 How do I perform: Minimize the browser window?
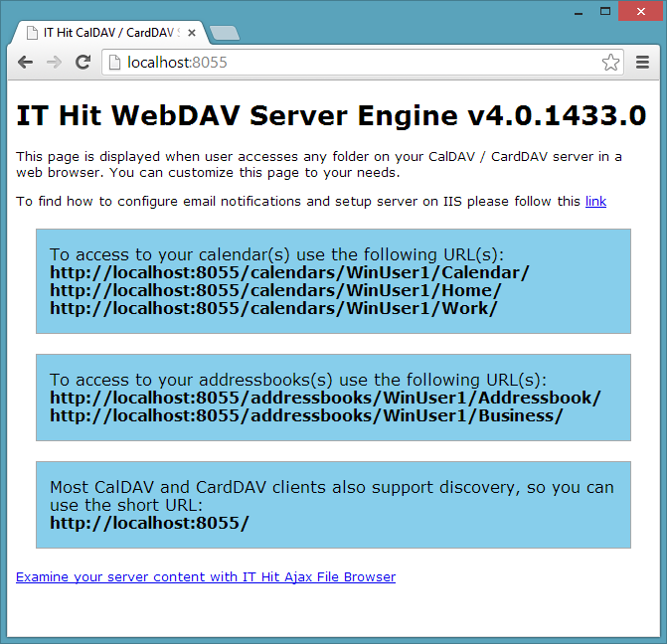[579, 12]
